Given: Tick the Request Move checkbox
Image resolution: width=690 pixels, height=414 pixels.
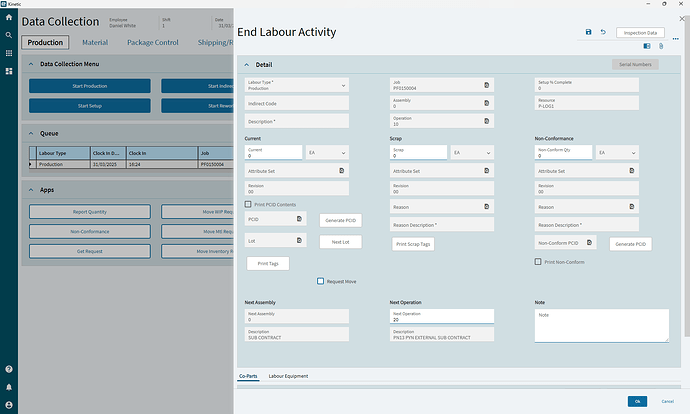Looking at the screenshot, I should [320, 281].
